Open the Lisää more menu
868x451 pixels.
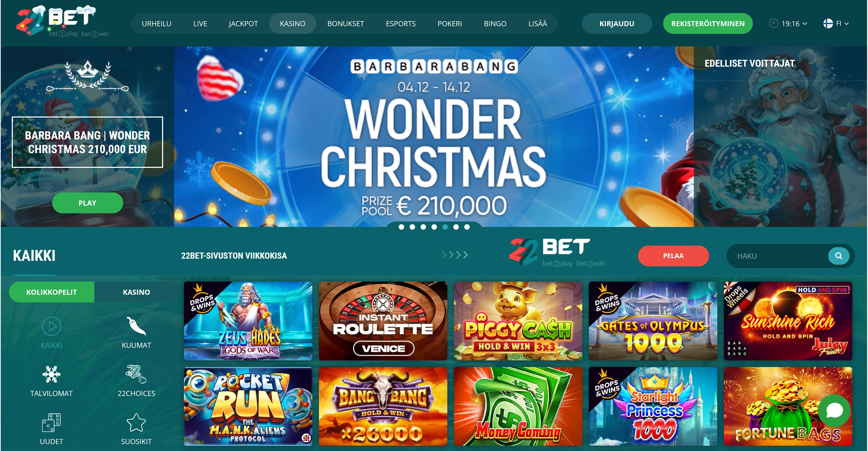click(537, 24)
